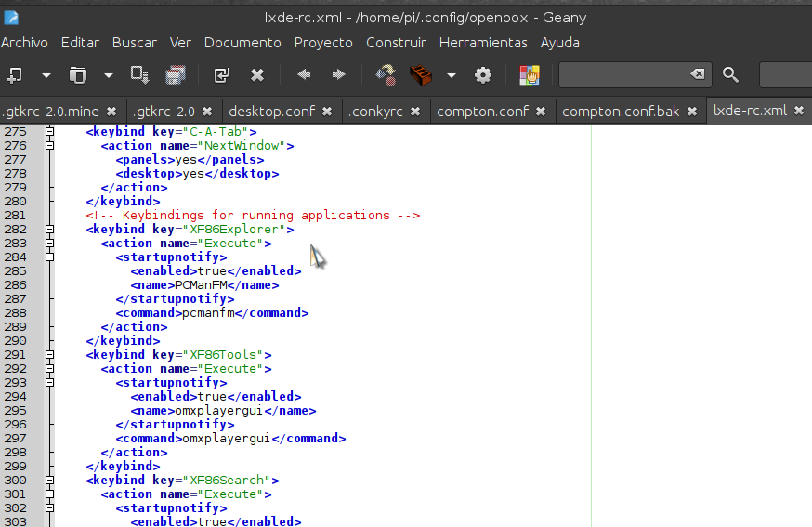Open the Construir menu
Viewport: 812px width, 527px height.
click(x=396, y=43)
